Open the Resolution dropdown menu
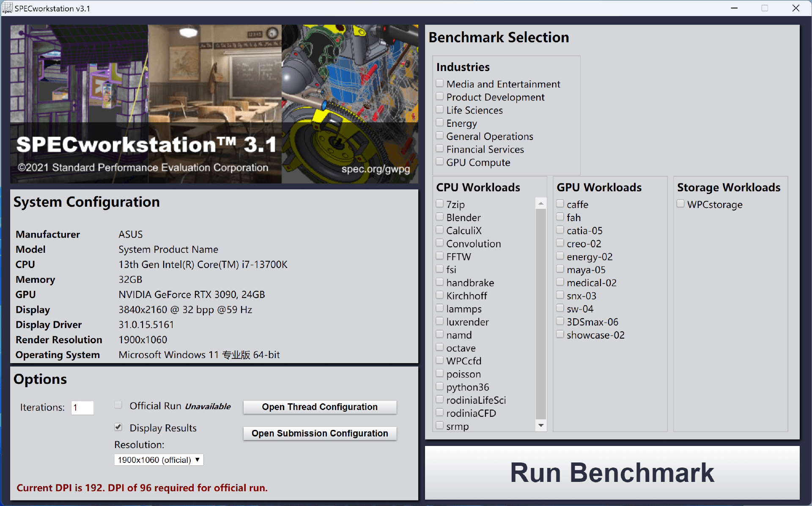This screenshot has height=506, width=812. click(159, 460)
